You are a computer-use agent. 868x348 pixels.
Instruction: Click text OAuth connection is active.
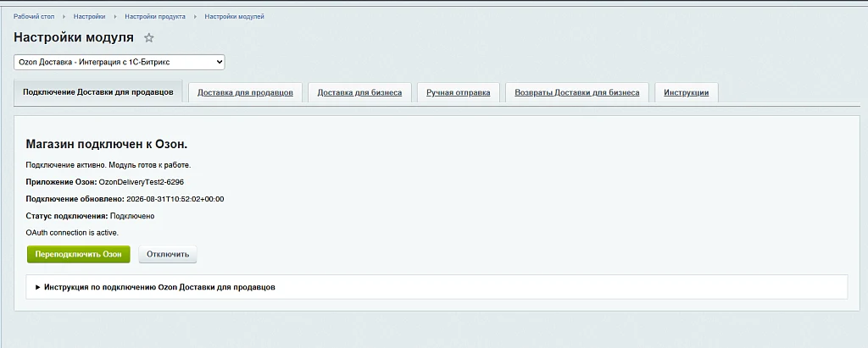pyautogui.click(x=72, y=233)
